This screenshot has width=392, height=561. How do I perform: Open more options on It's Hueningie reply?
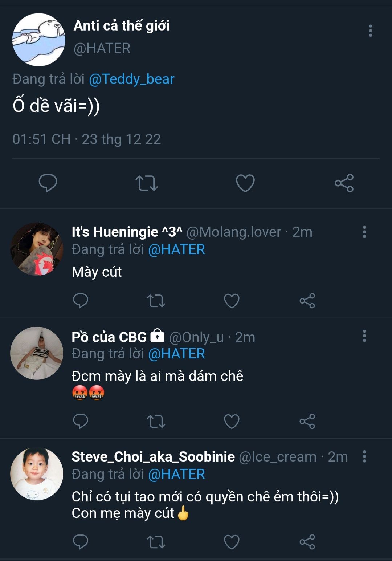pyautogui.click(x=364, y=232)
